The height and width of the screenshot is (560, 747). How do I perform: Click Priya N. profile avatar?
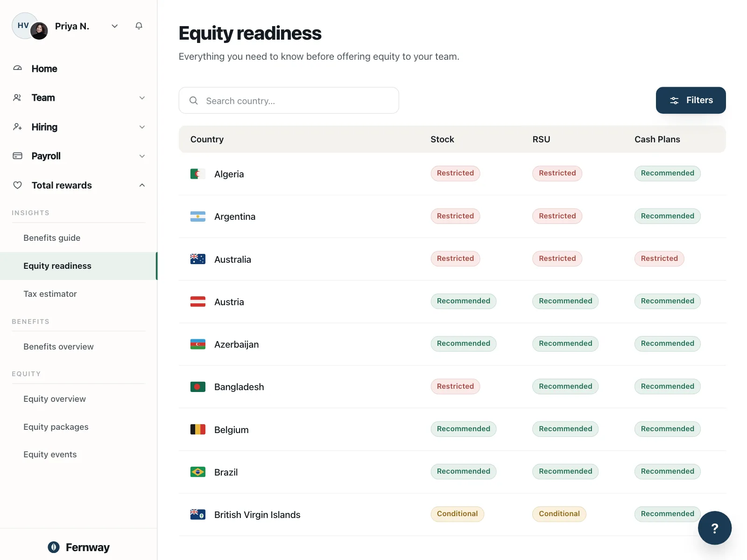coord(39,31)
